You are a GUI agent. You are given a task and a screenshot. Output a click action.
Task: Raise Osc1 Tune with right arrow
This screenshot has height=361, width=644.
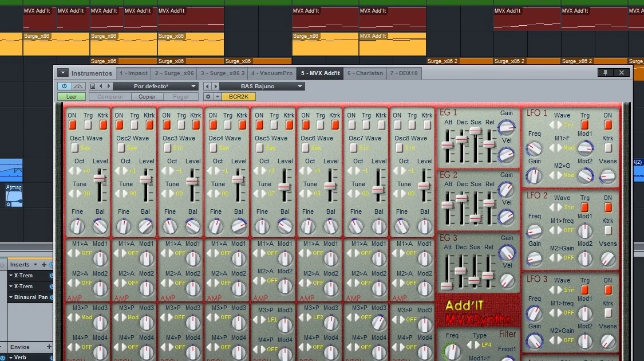click(78, 193)
